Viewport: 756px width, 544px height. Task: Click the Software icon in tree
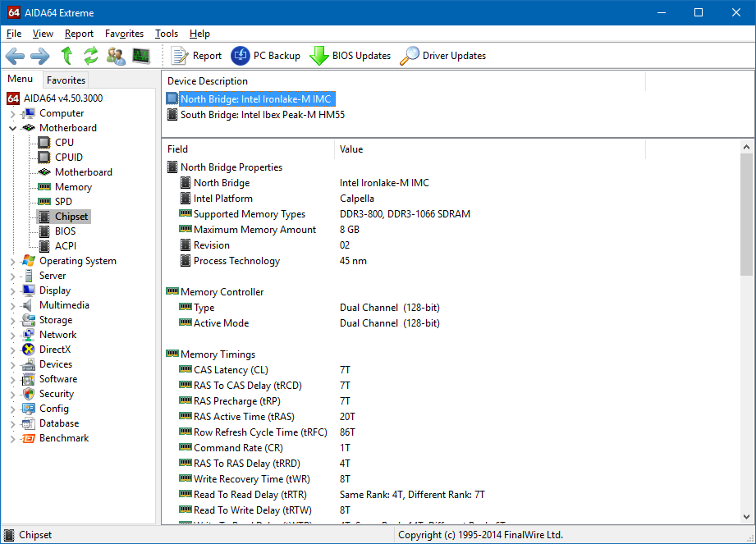pos(29,379)
